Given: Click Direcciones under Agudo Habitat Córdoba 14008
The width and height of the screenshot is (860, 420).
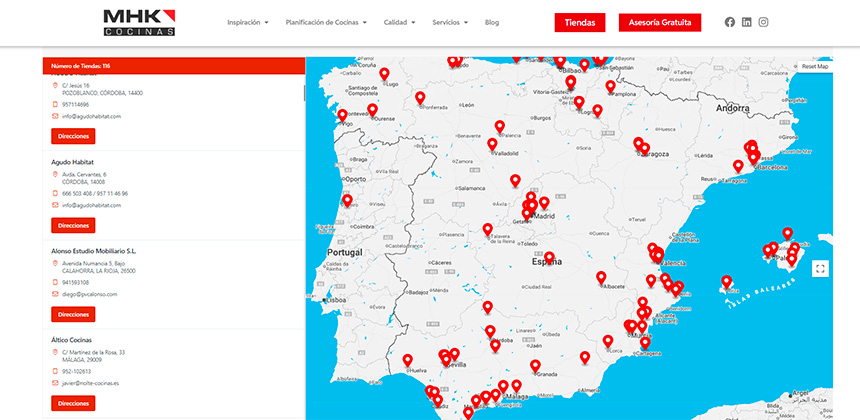Looking at the screenshot, I should pyautogui.click(x=73, y=225).
